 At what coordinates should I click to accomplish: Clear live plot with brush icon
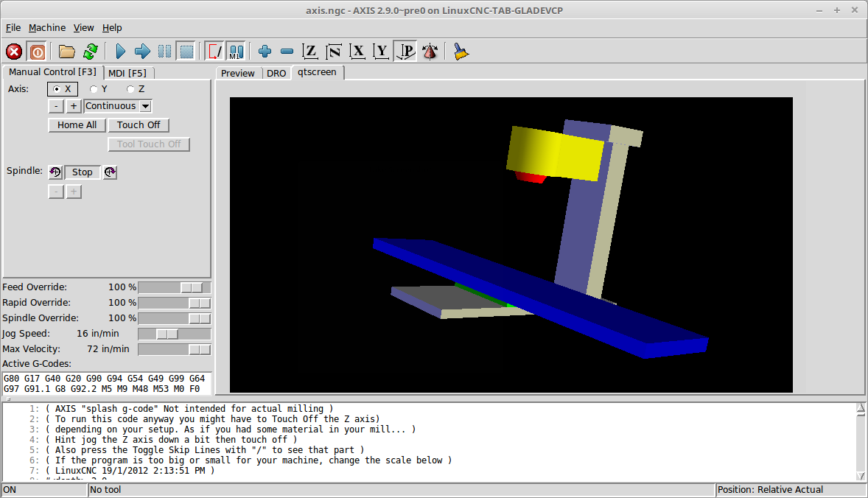click(x=461, y=52)
